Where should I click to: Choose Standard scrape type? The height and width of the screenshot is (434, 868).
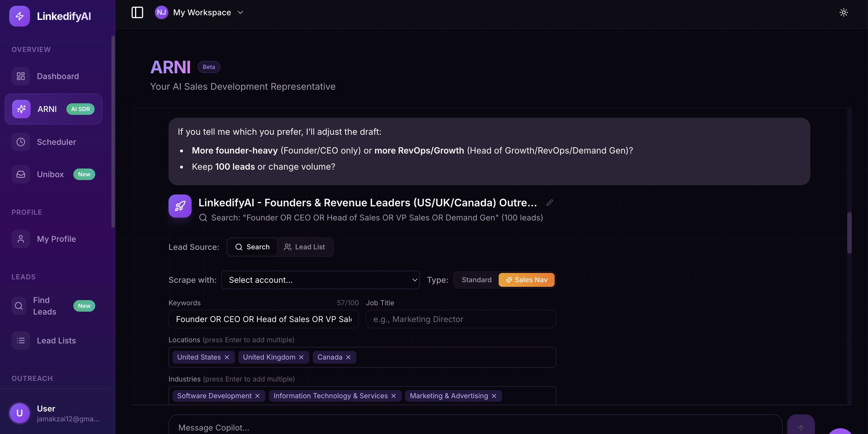[476, 280]
